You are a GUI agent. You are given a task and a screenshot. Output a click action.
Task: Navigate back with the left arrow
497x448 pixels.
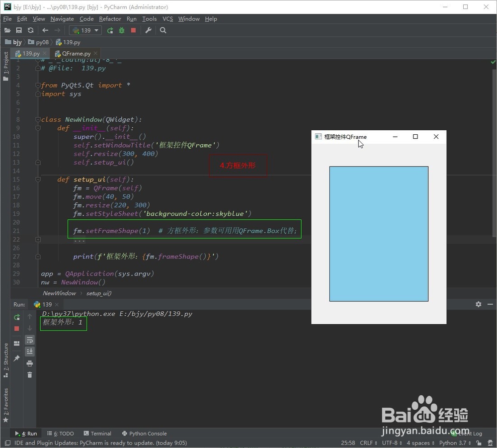point(45,30)
